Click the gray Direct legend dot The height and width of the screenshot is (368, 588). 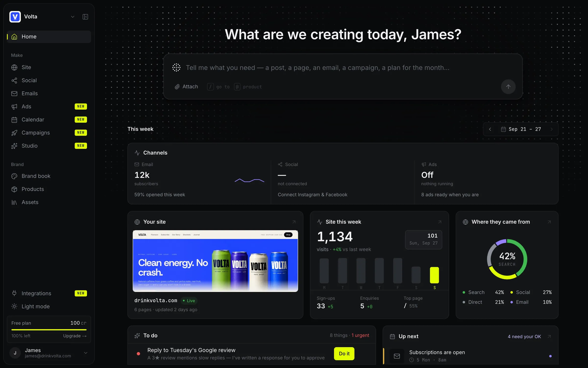[x=464, y=302]
